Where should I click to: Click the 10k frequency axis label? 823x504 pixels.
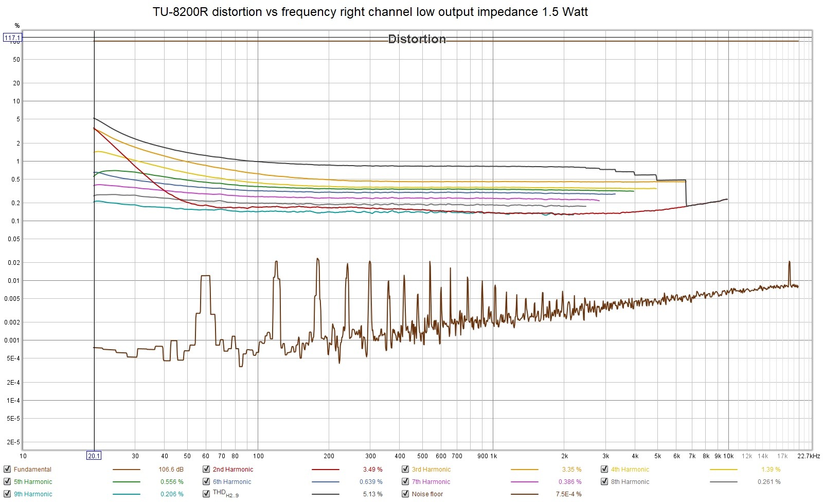click(728, 456)
